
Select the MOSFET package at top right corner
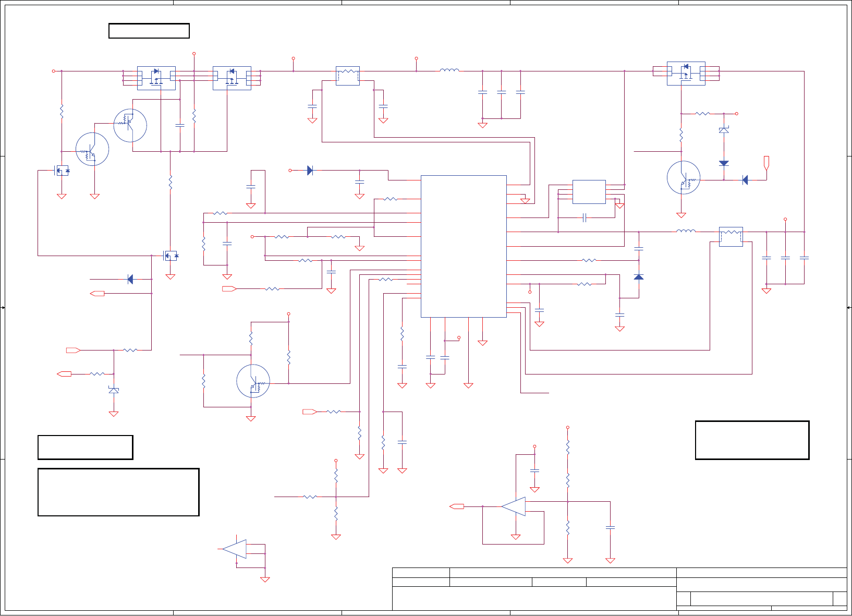click(x=686, y=74)
